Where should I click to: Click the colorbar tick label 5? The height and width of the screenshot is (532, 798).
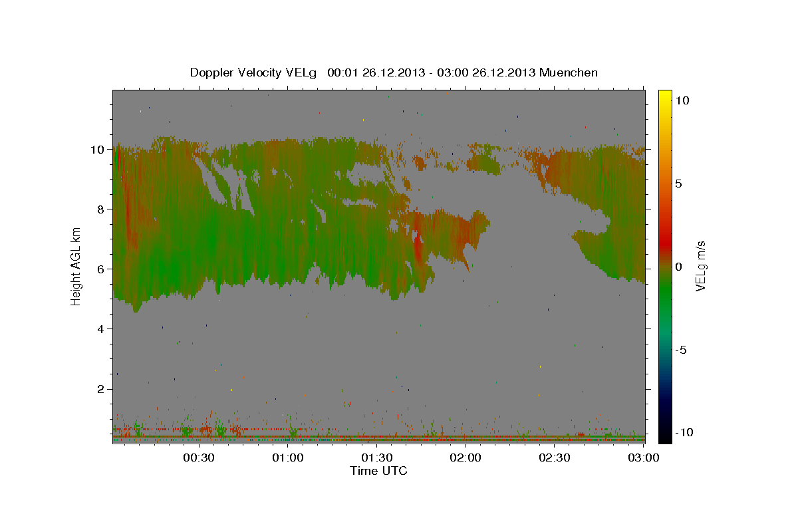[x=679, y=184]
